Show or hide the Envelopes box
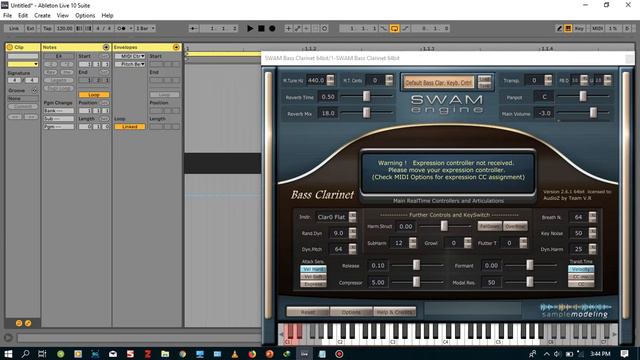The width and height of the screenshot is (640, 360). (x=176, y=47)
